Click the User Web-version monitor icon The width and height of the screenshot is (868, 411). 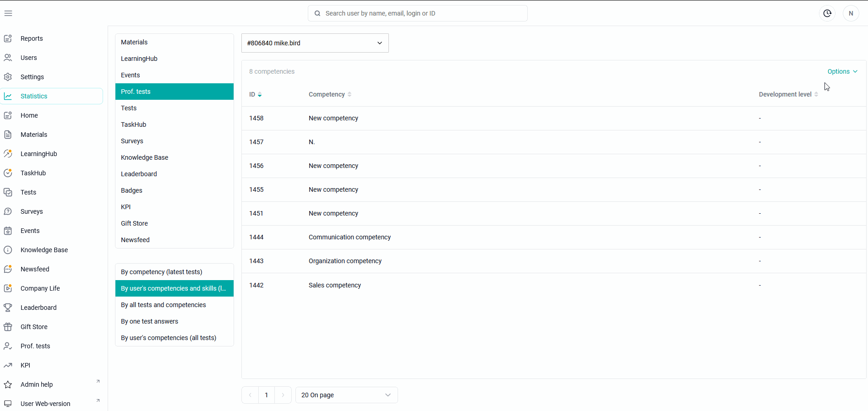tap(8, 404)
